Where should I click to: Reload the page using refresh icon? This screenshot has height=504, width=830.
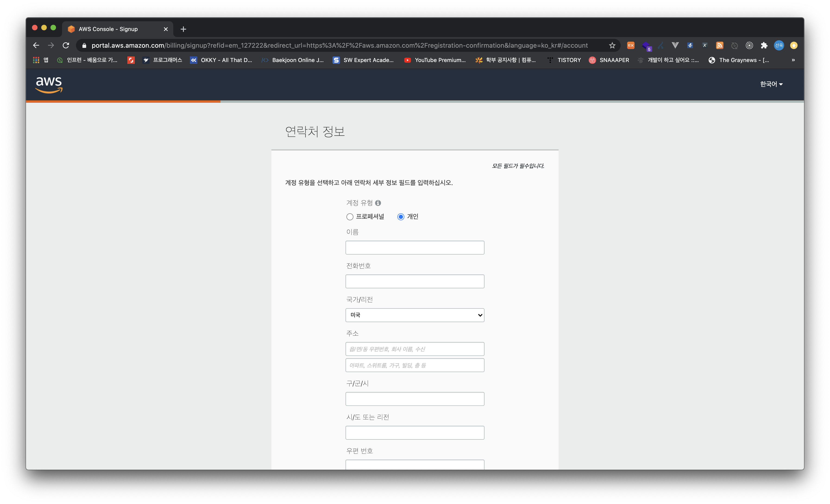point(66,45)
